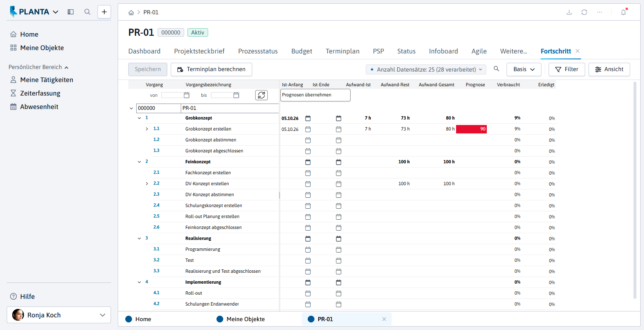Open the Anzahl Datensätze dropdown
Image resolution: width=644 pixels, height=330 pixels.
click(x=426, y=69)
